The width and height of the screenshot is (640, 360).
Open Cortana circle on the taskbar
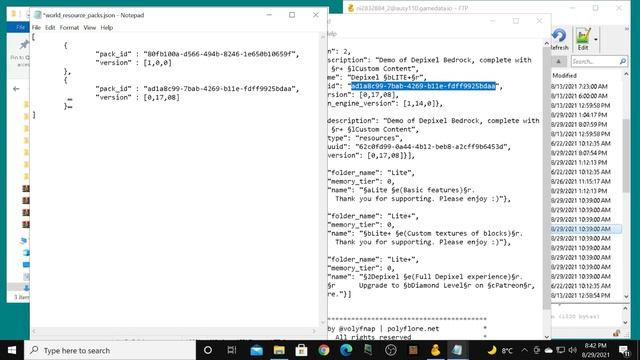click(208, 350)
